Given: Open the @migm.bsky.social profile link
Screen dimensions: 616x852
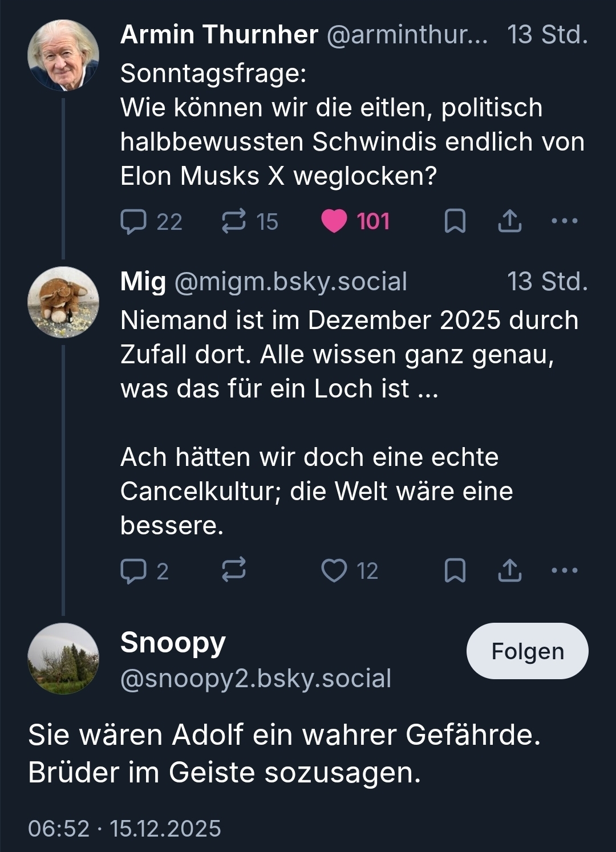Looking at the screenshot, I should pos(290,282).
